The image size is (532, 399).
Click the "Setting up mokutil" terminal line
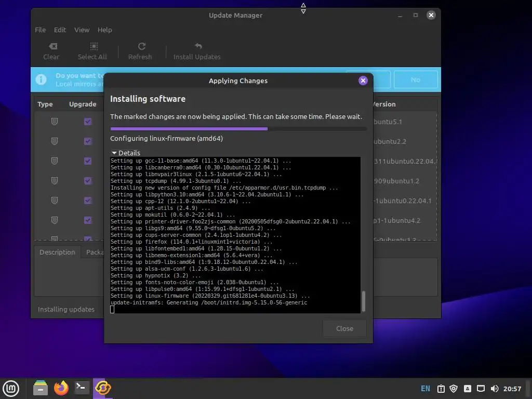pos(172,215)
